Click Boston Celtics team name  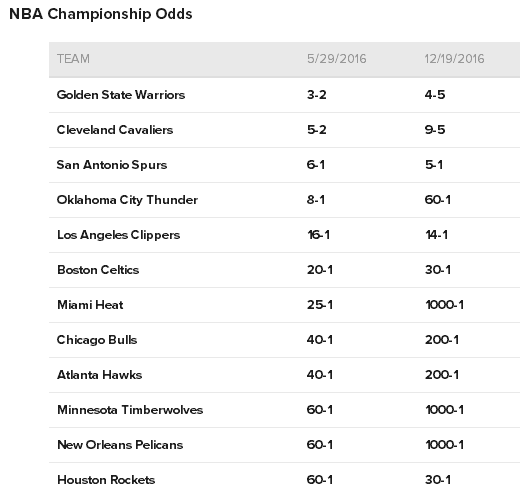click(98, 270)
